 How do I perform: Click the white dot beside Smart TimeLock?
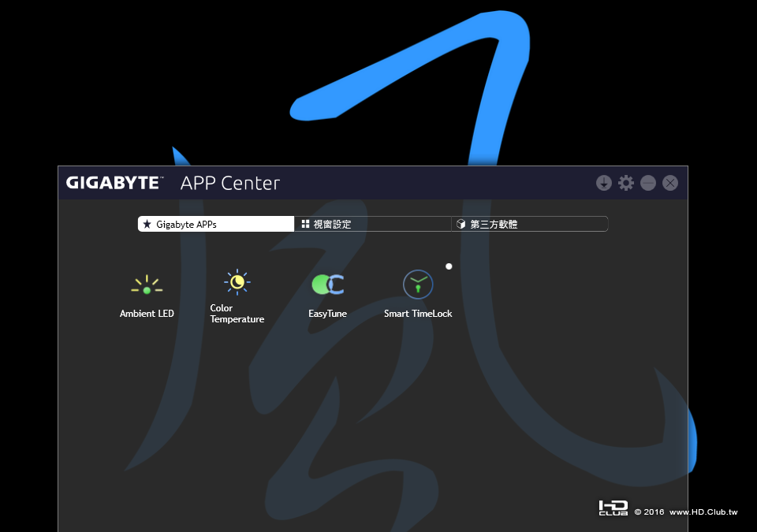(x=449, y=266)
